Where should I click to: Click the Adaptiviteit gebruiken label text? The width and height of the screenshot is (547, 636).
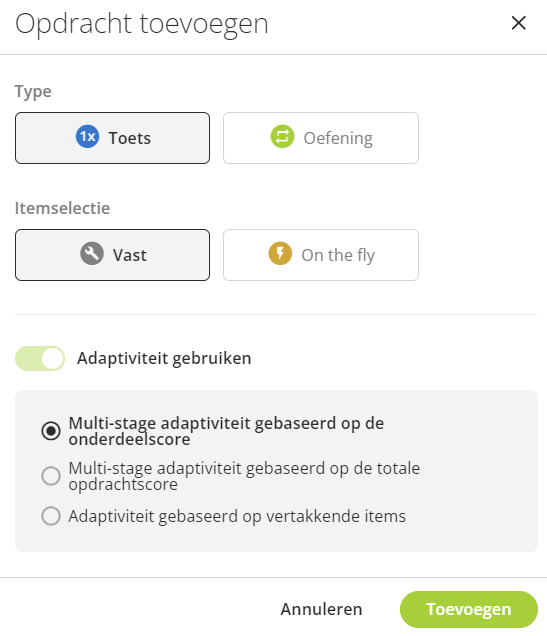pos(164,359)
